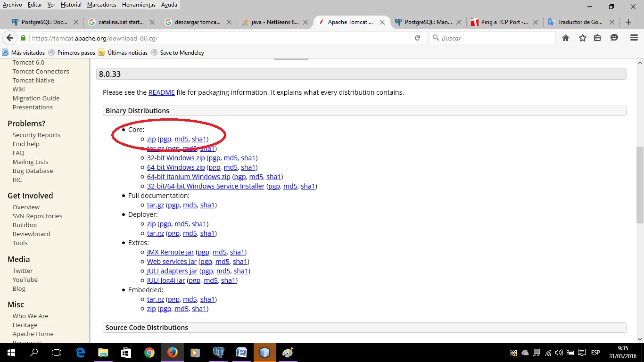Open Paint from the taskbar
This screenshot has width=644, height=362.
point(288,353)
